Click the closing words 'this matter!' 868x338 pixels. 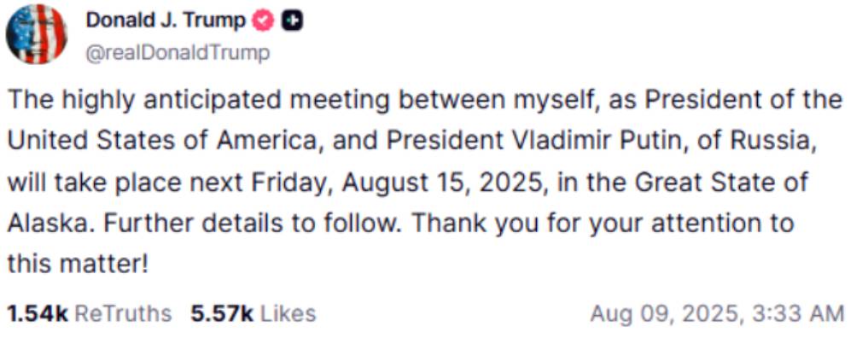78,265
